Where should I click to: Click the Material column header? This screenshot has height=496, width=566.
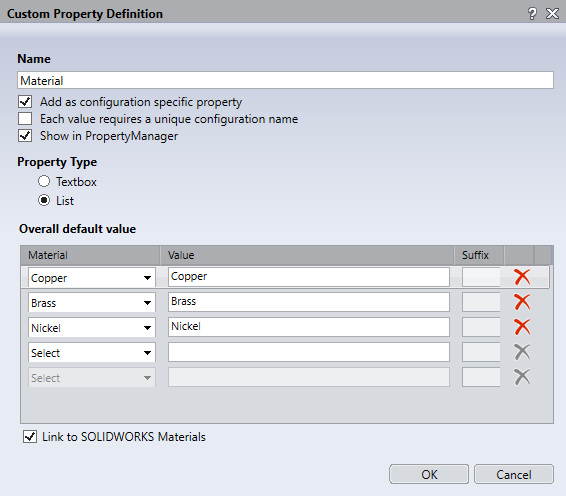point(90,255)
